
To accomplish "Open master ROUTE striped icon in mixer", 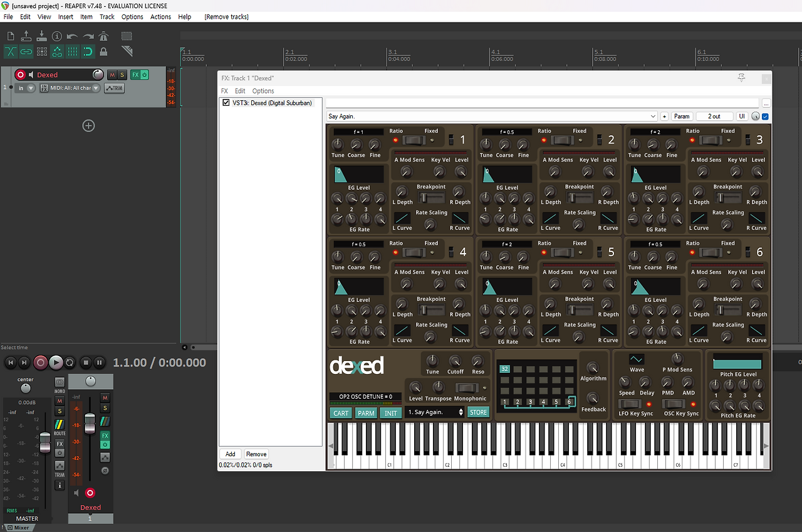I will coord(60,424).
